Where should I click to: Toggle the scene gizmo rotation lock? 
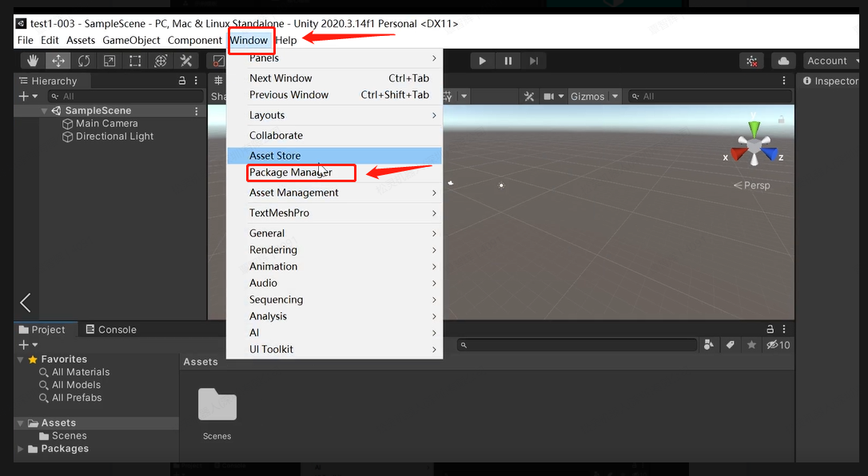click(x=781, y=119)
